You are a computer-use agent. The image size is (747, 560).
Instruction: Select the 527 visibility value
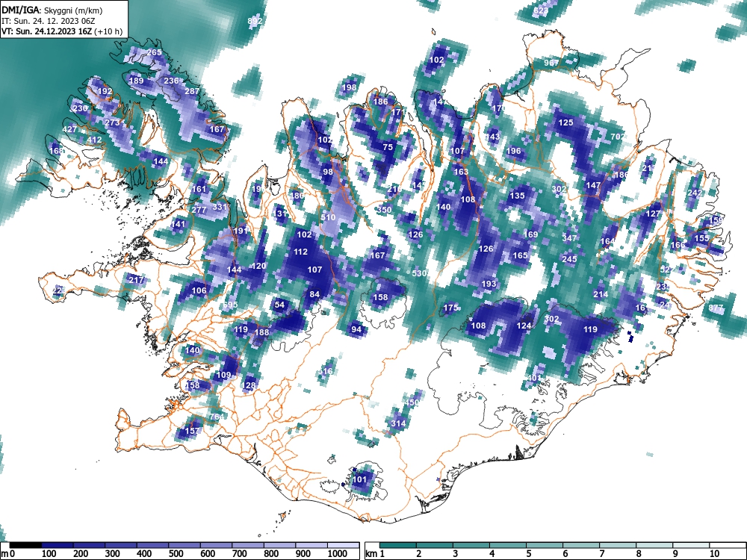(667, 270)
